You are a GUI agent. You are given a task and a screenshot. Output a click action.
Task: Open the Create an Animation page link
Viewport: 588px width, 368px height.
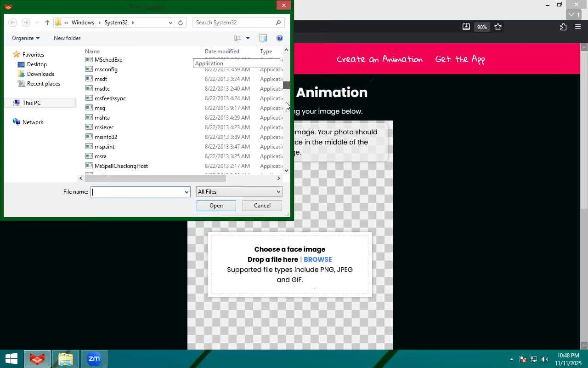(x=379, y=59)
